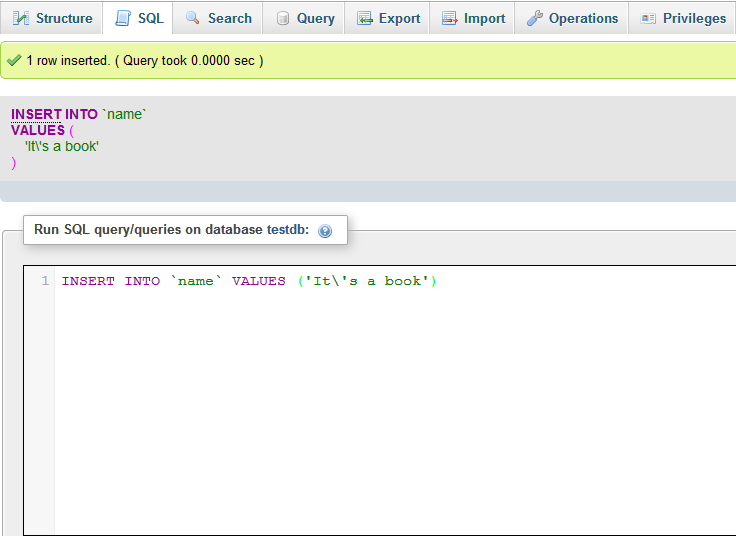
Task: Open the Import tab
Action: (x=472, y=18)
